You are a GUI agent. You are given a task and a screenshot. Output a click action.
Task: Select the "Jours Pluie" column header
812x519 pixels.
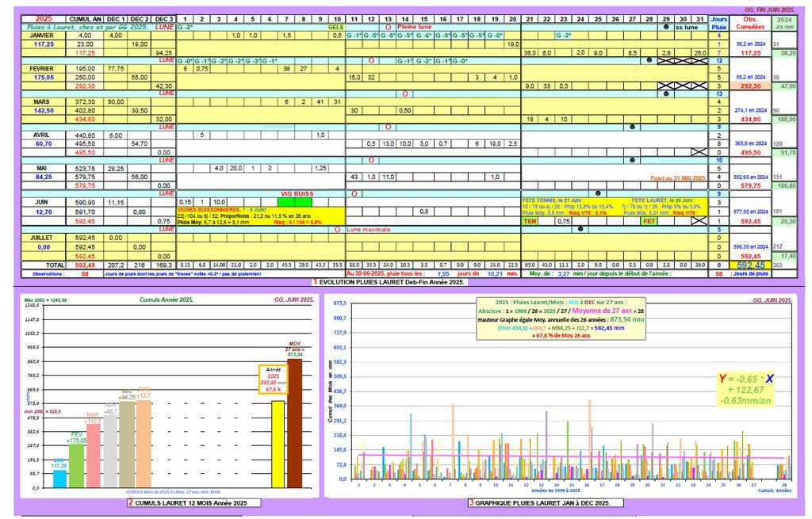718,21
